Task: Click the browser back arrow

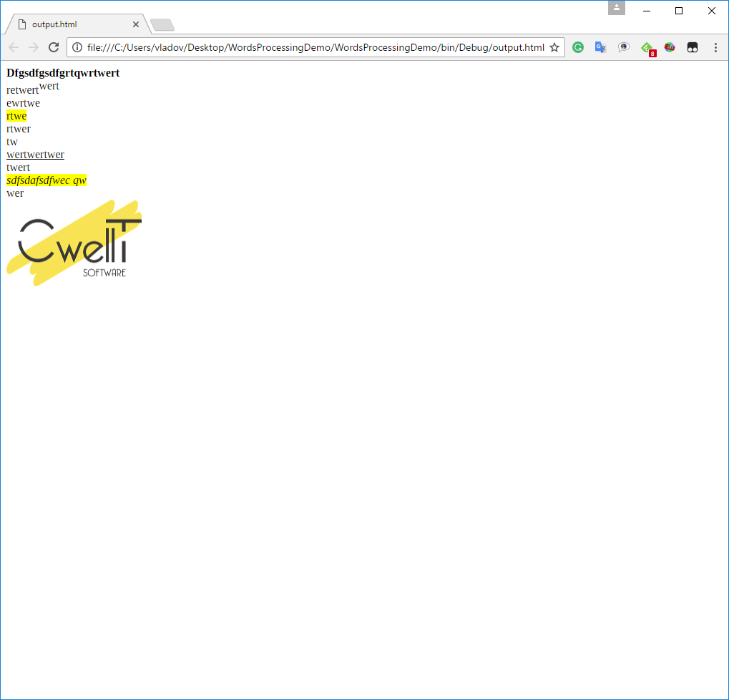Action: (x=14, y=47)
